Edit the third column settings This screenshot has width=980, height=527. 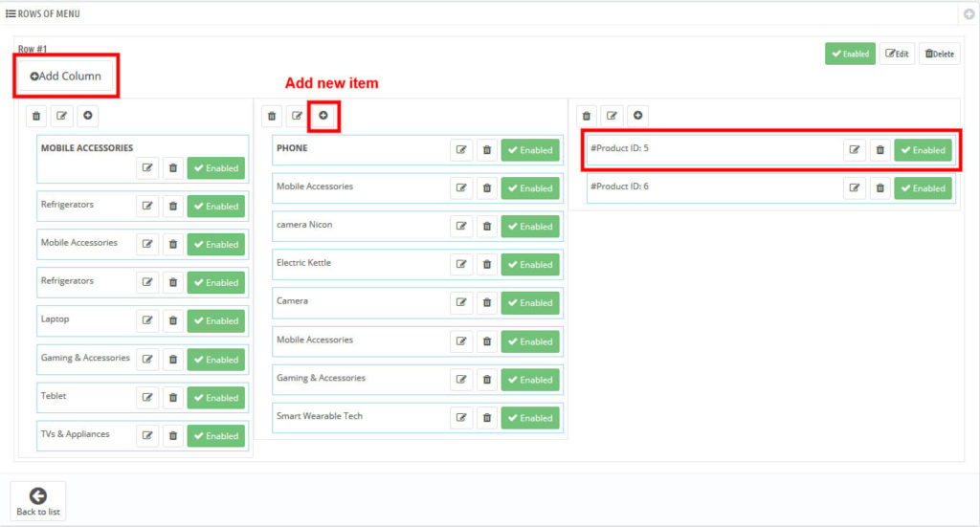pyautogui.click(x=612, y=116)
